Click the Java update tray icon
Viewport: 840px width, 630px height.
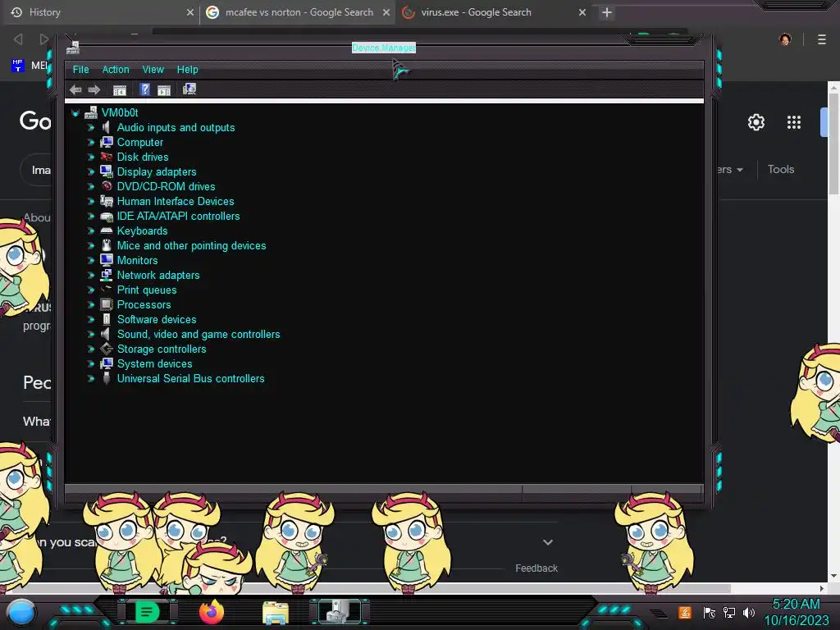click(685, 612)
